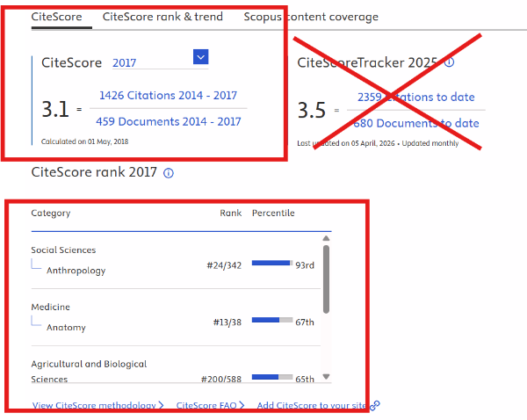
Task: Click the 65th percentile bar
Action: (272, 377)
